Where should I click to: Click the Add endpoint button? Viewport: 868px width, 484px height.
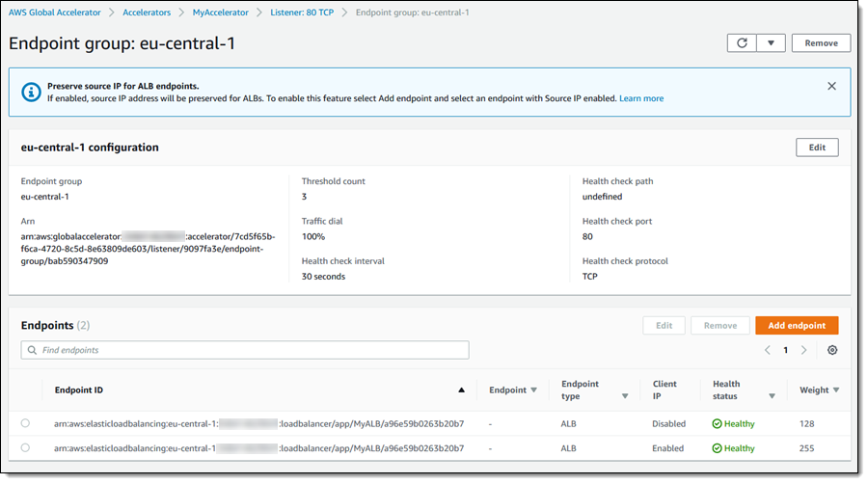click(796, 326)
